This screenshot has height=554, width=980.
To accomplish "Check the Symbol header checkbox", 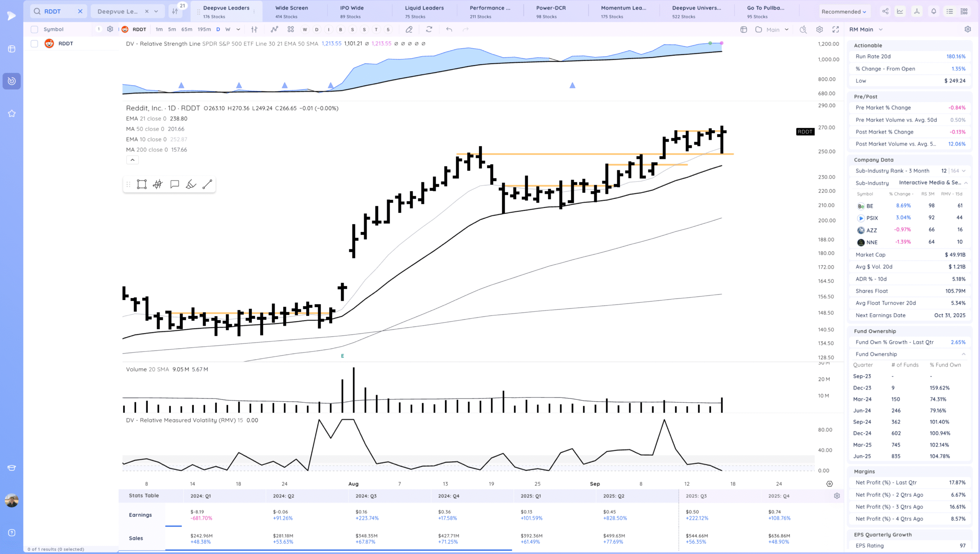I will [x=34, y=29].
